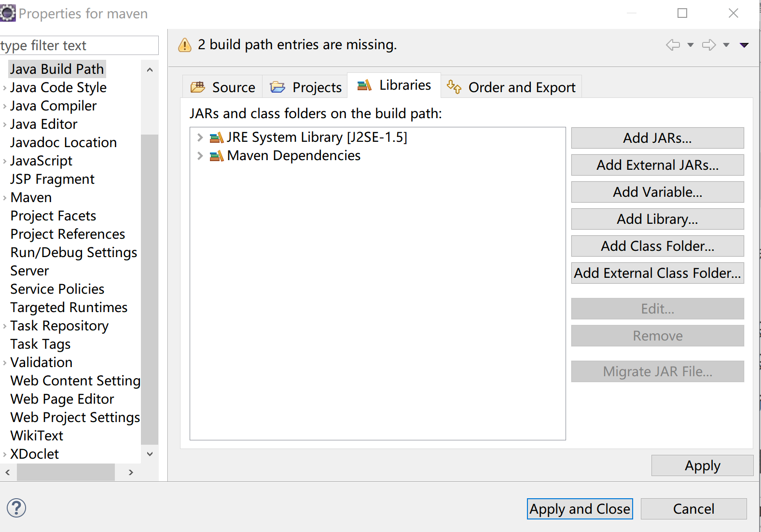Click the help question mark icon
The image size is (761, 532).
16,508
